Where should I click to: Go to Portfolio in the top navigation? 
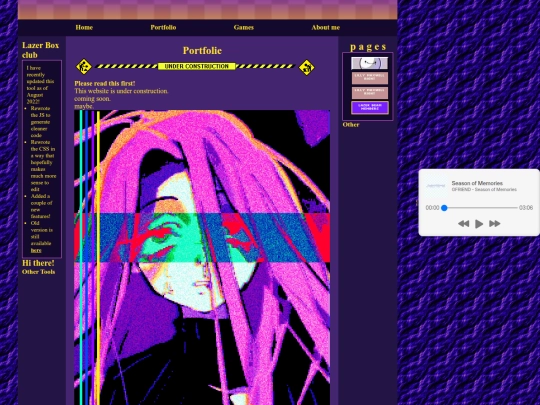click(x=163, y=27)
